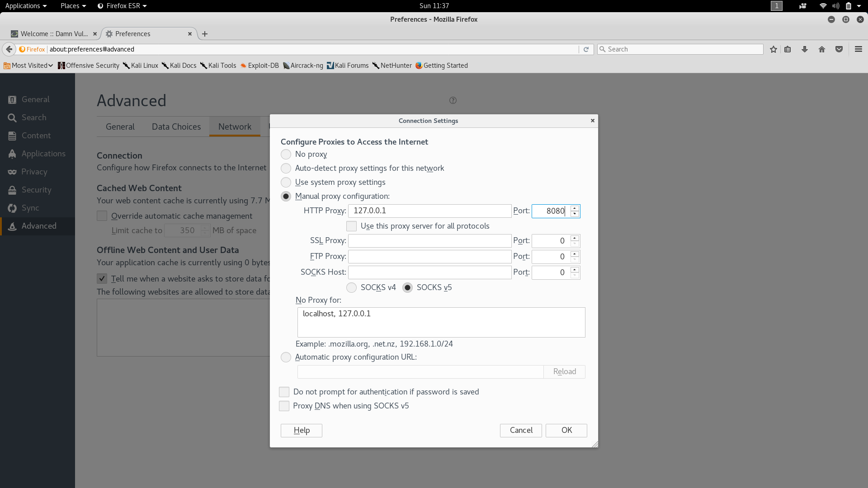The image size is (868, 488).
Task: Enable Use this proxy for all protocols
Action: coord(351,226)
